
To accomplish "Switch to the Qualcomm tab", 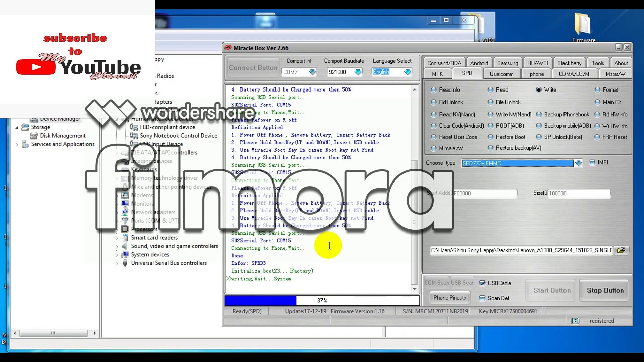I will [x=502, y=74].
